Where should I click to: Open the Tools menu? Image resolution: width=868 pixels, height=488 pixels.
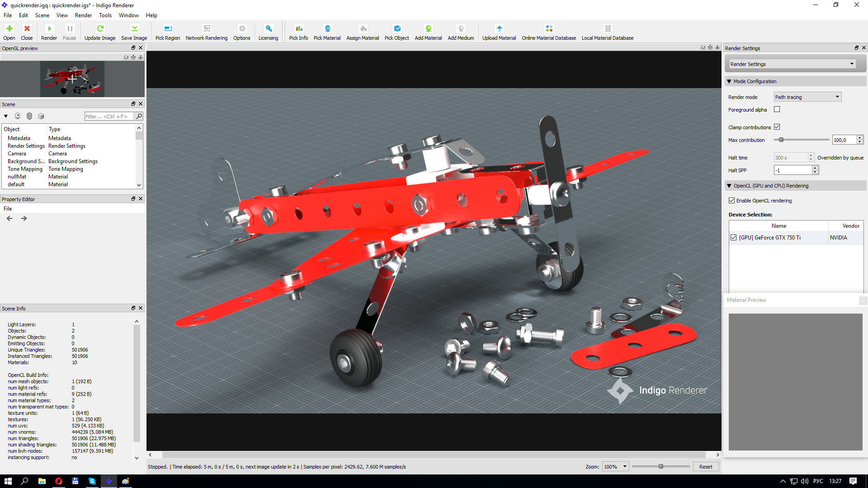click(105, 15)
